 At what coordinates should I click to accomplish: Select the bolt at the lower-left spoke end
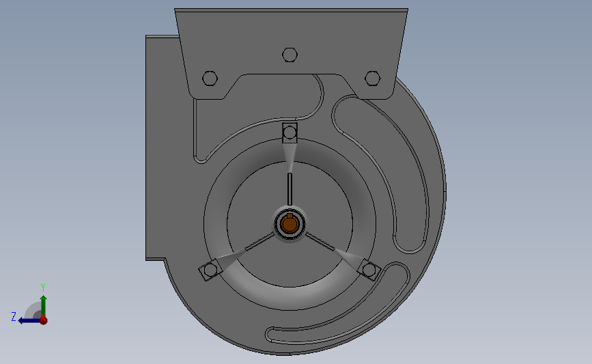pos(210,270)
